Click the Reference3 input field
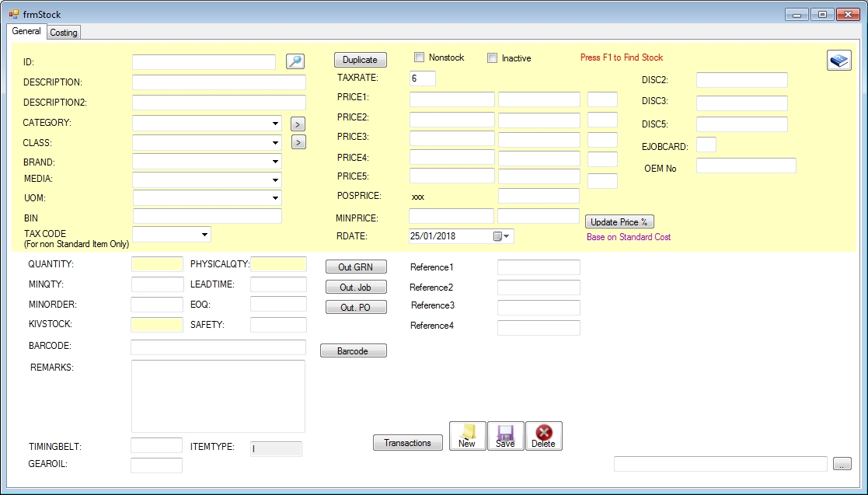 coord(539,307)
